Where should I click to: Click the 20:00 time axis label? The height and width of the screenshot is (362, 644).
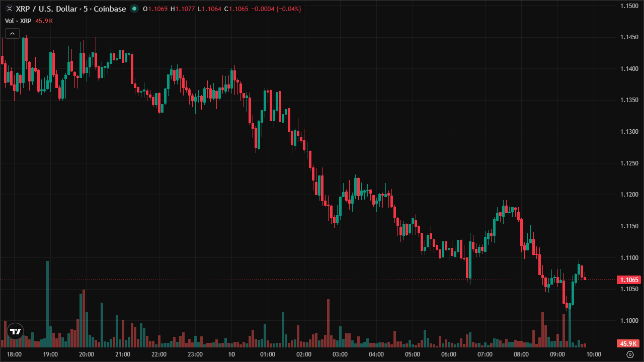pyautogui.click(x=87, y=354)
